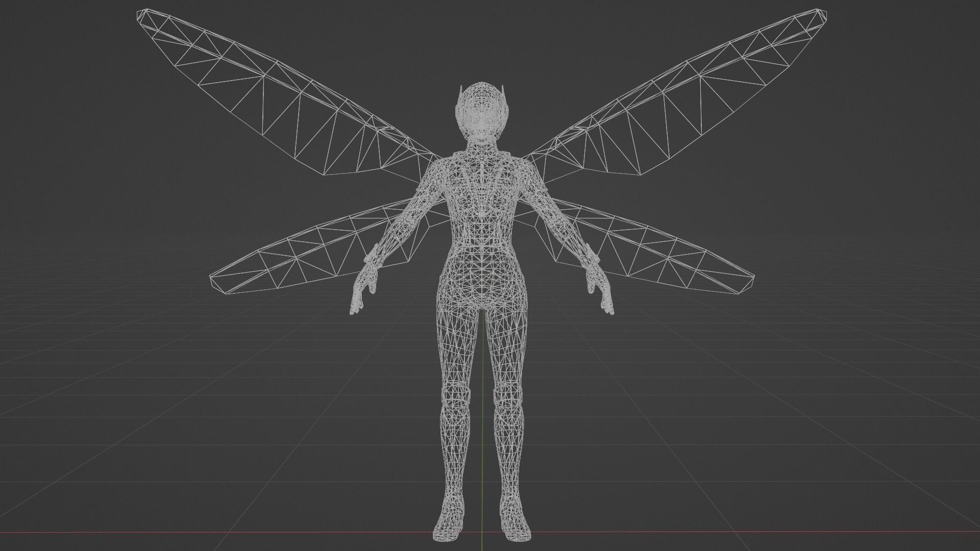Pick the hand on the right side
Image resolution: width=980 pixels, height=551 pixels.
(600, 288)
